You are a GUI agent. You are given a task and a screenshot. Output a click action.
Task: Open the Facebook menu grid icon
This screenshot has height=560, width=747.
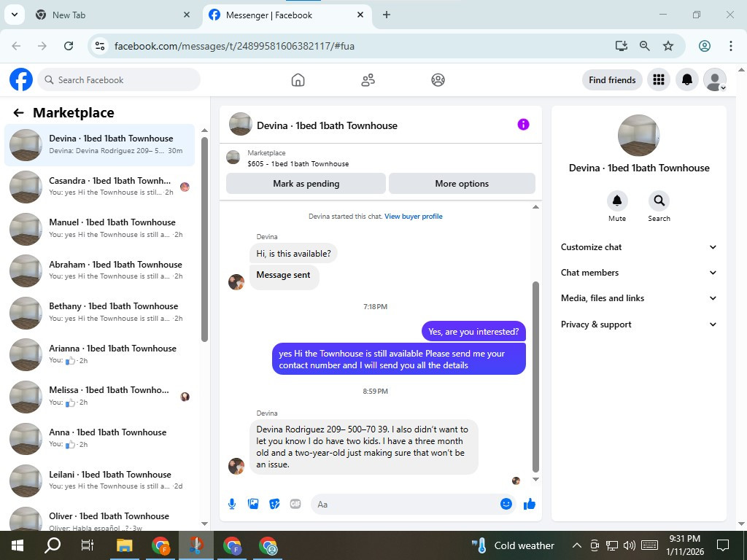(659, 79)
